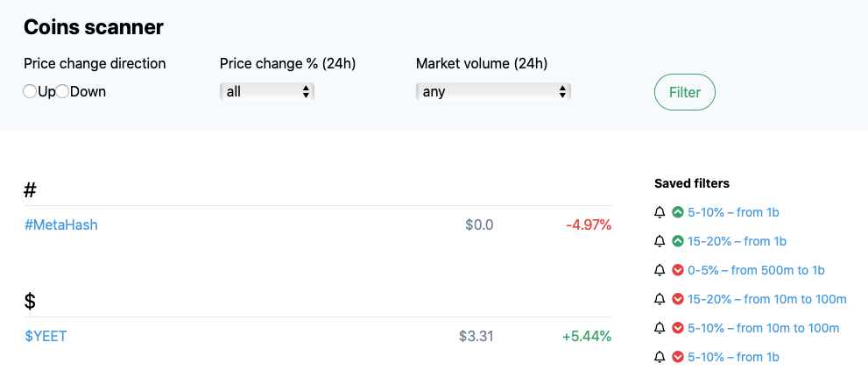Click bell icon for 5-10% from 10m to 100m
Viewport: 868px width, 385px height.
pos(660,328)
